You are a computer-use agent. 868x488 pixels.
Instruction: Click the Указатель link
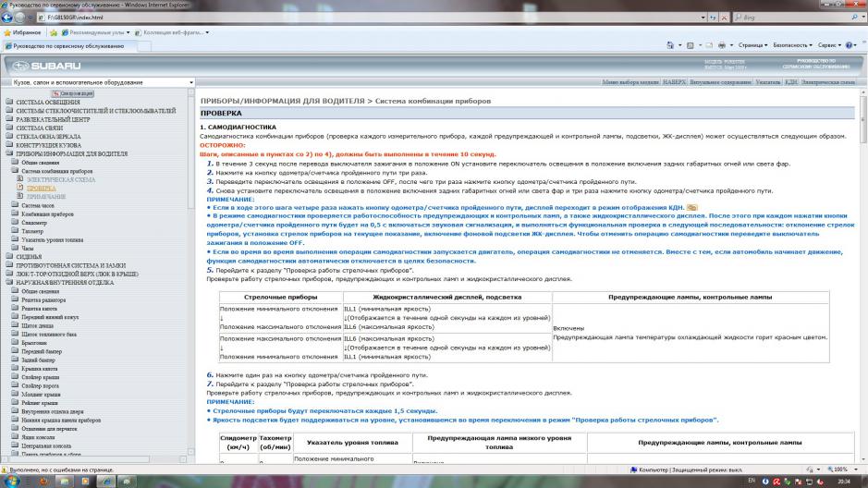click(x=768, y=82)
